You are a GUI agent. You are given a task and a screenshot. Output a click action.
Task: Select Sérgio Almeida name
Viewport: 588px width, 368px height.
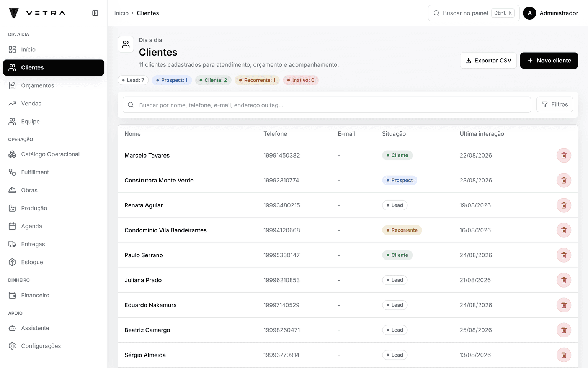pos(145,355)
